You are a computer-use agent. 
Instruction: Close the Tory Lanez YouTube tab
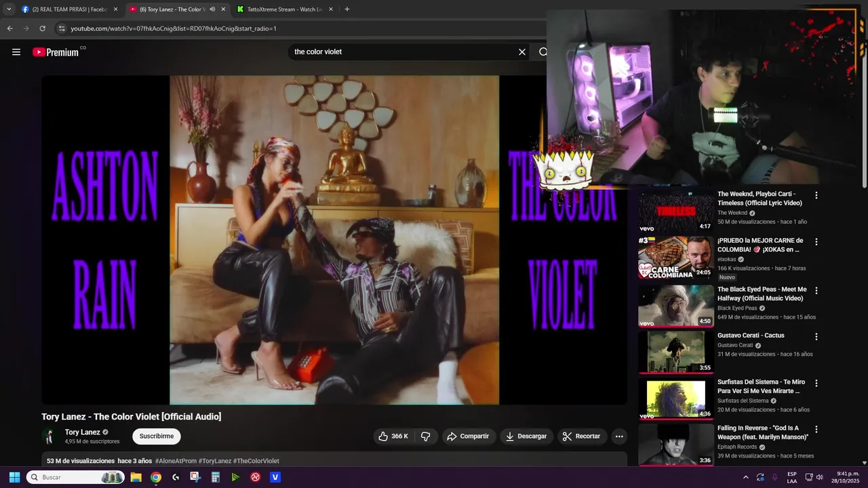pos(223,9)
